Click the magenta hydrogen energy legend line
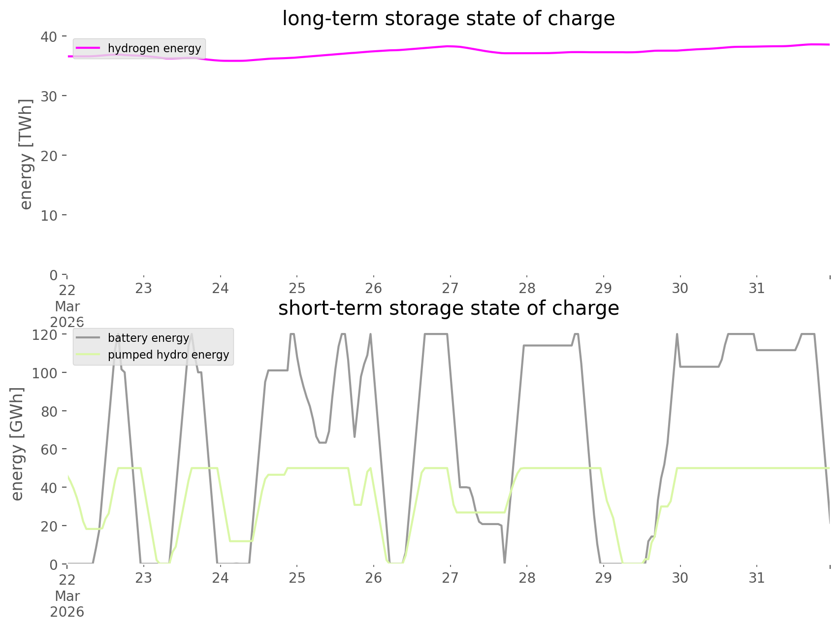This screenshot has height=629, width=840. (88, 48)
